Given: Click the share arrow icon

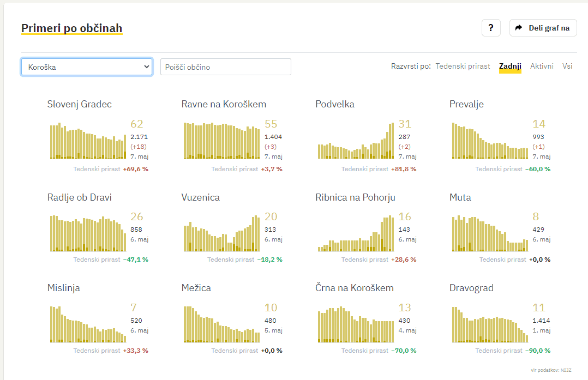Looking at the screenshot, I should [519, 28].
